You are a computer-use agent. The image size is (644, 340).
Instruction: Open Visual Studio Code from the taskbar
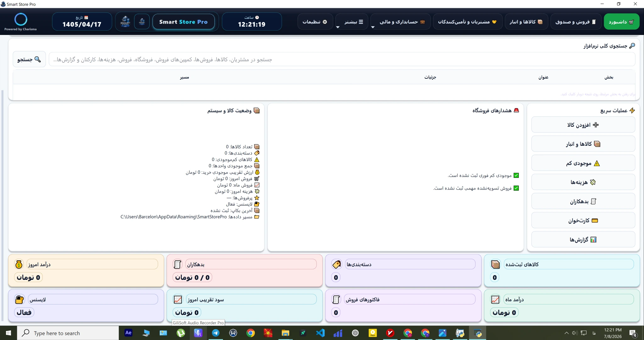point(320,333)
